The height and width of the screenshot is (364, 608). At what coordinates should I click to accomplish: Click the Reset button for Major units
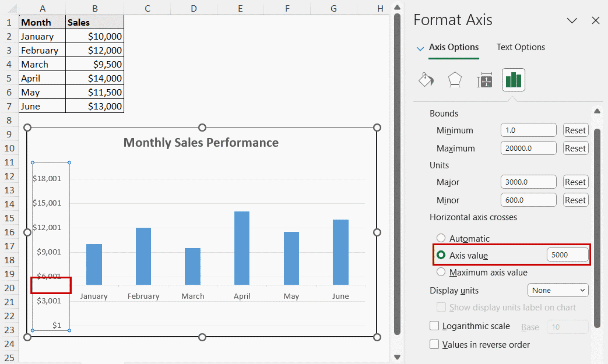click(x=575, y=182)
